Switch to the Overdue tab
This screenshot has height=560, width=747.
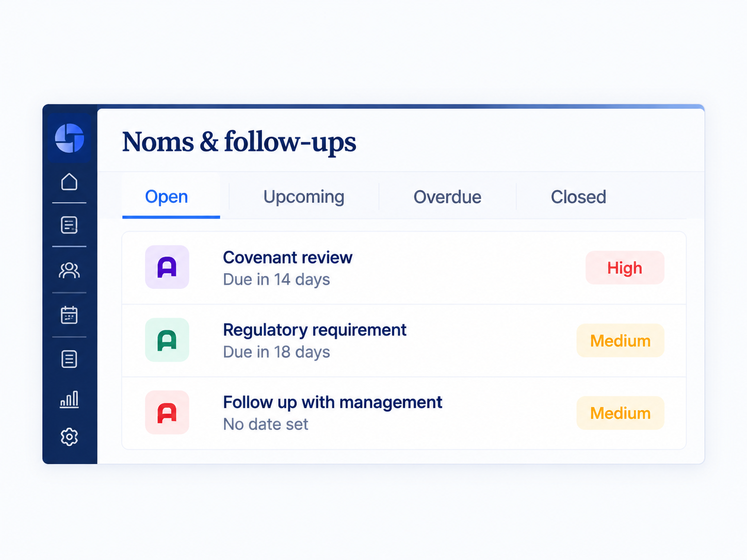(x=447, y=197)
